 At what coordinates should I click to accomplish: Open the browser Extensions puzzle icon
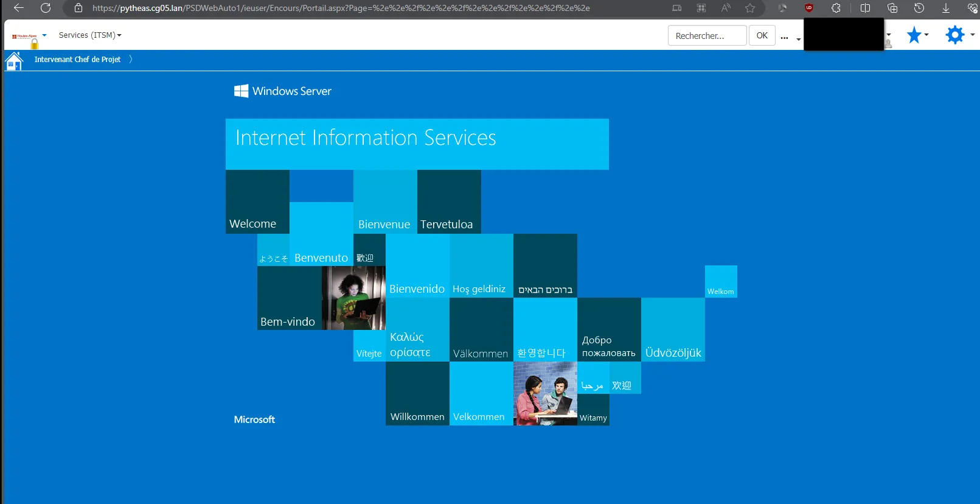(836, 8)
